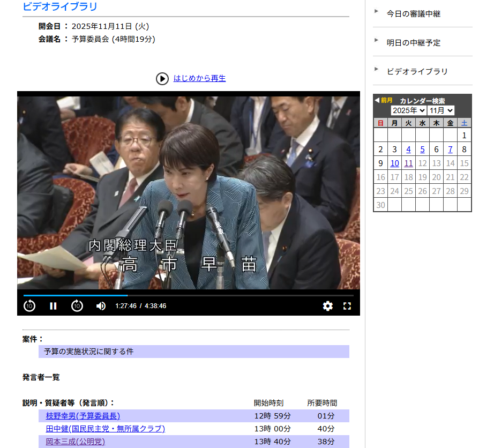Skip forward 10 seconds in video

point(77,306)
